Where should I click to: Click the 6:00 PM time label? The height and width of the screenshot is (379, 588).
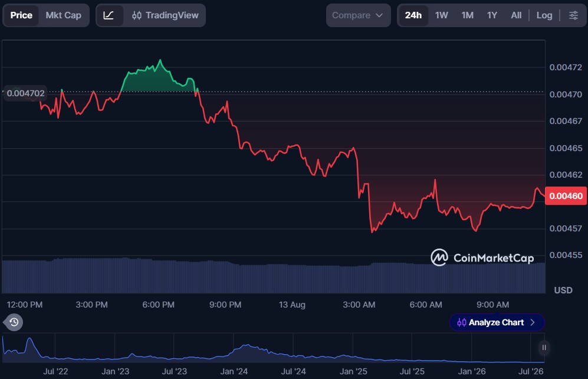click(158, 305)
